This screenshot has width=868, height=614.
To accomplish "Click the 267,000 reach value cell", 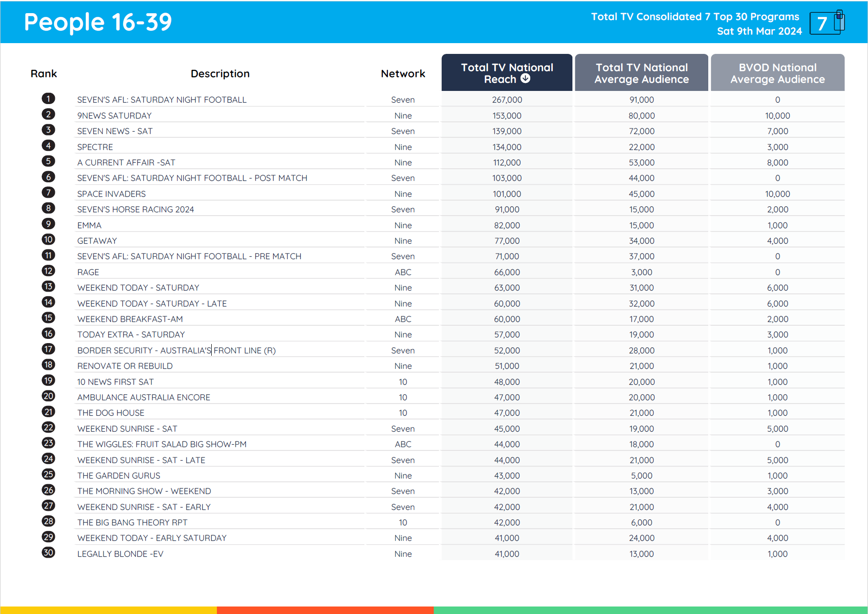I will coord(506,99).
